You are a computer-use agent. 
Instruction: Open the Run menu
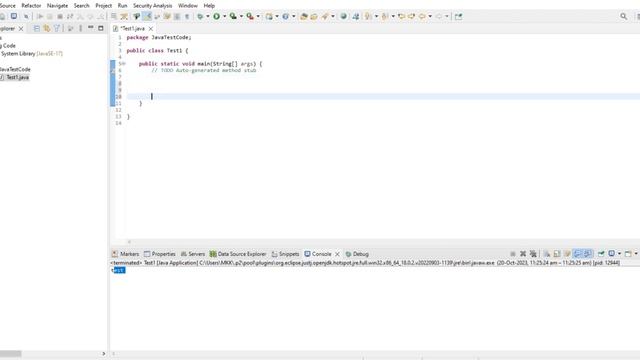click(x=122, y=6)
